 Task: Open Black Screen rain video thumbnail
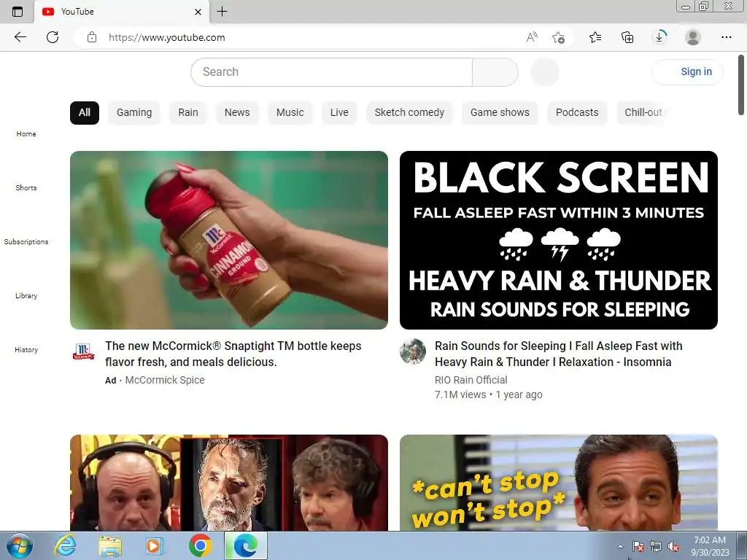558,240
